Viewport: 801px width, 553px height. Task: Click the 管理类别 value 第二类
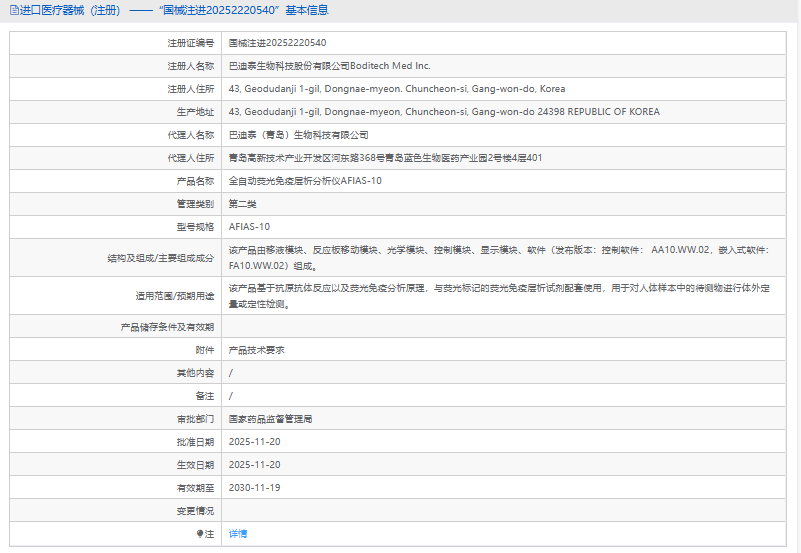pos(243,204)
